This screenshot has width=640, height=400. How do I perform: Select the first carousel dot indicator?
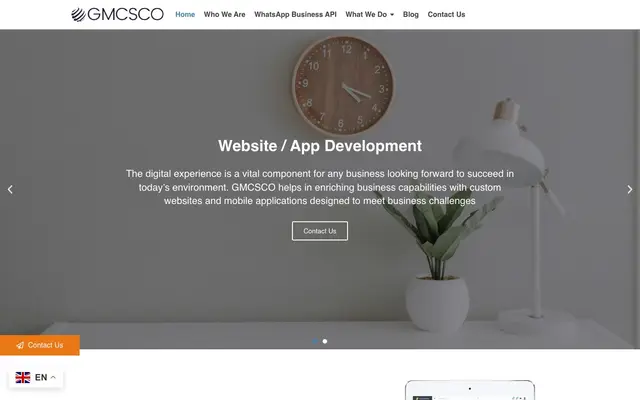(x=315, y=341)
